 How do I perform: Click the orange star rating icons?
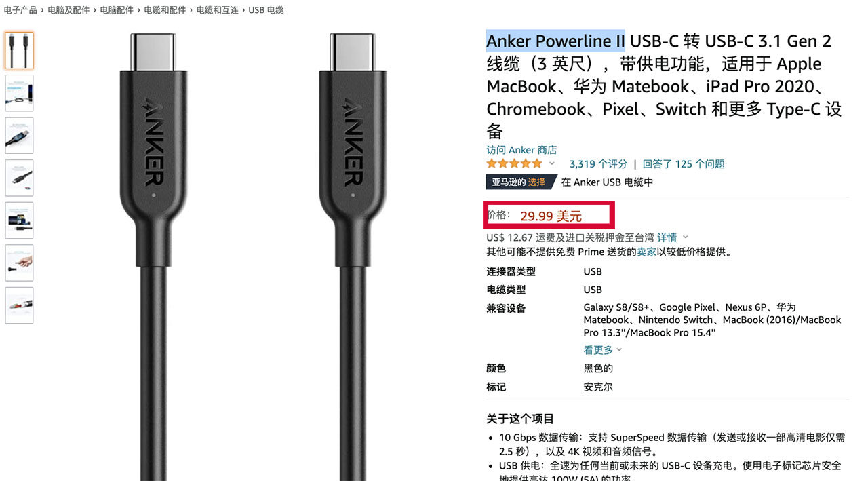pyautogui.click(x=514, y=164)
